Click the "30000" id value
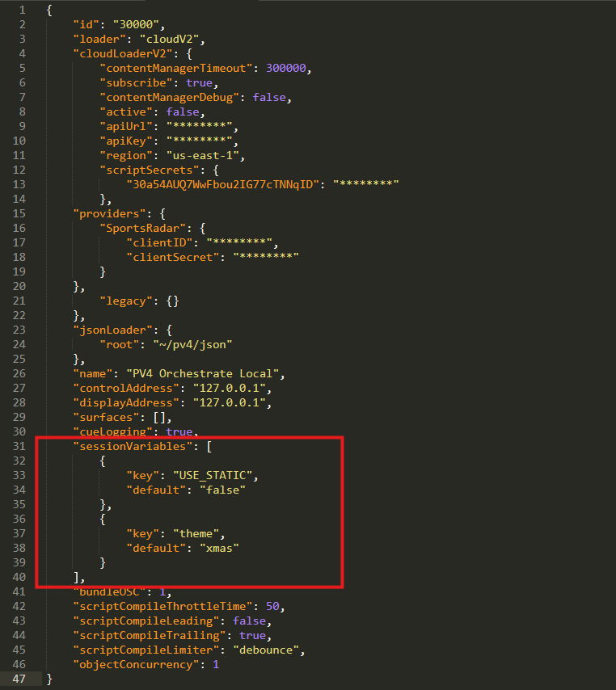Image resolution: width=616 pixels, height=690 pixels. [136, 24]
